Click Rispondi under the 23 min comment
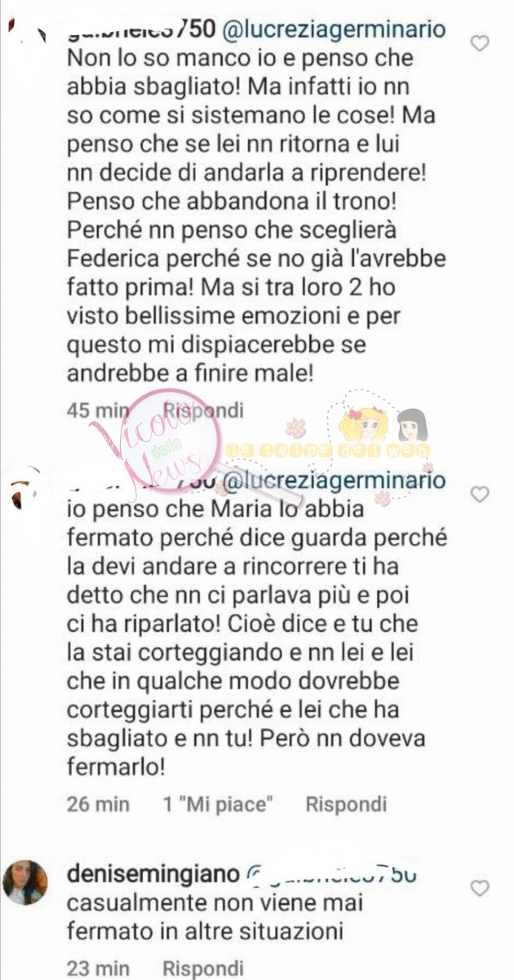The width and height of the screenshot is (514, 980). pyautogui.click(x=204, y=969)
